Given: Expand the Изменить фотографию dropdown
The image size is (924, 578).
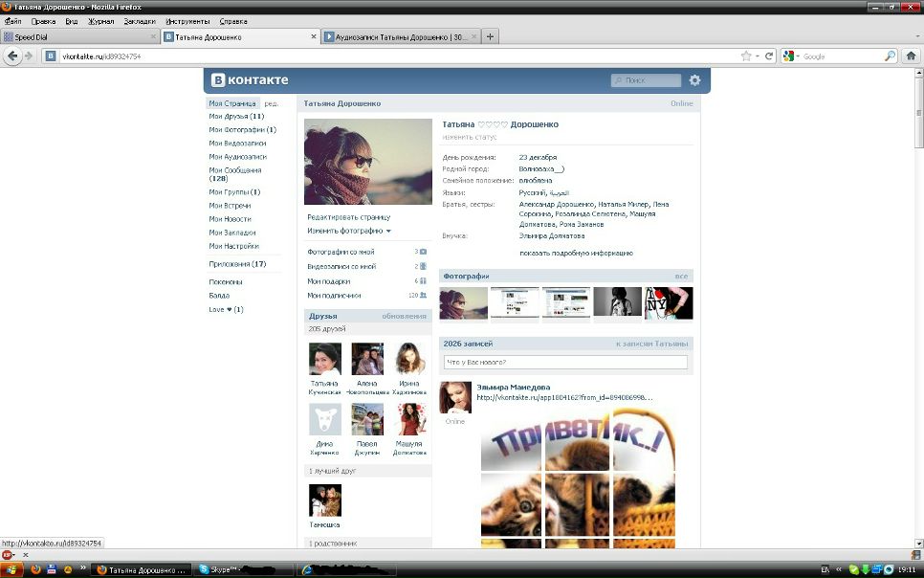Looking at the screenshot, I should 349,231.
